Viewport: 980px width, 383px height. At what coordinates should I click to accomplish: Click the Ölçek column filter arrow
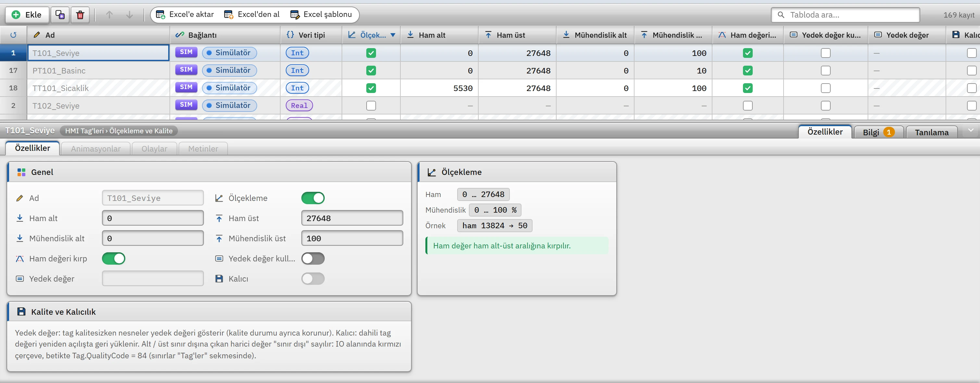pyautogui.click(x=393, y=35)
